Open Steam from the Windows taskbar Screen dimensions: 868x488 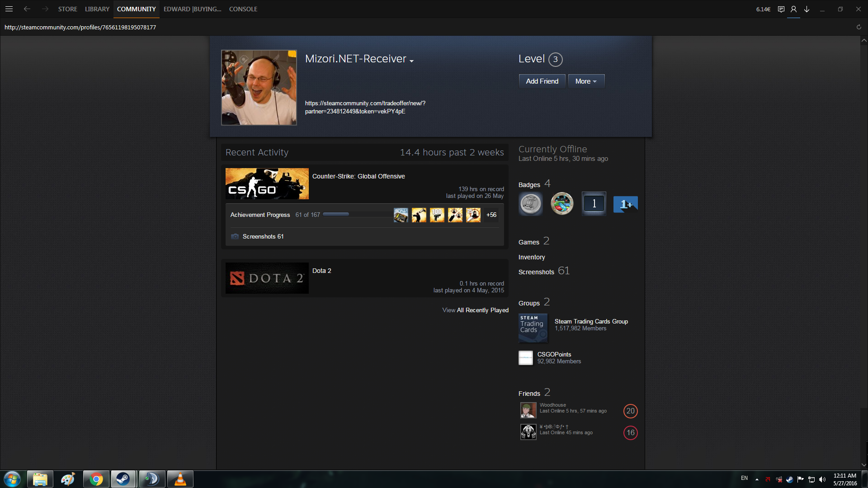click(x=123, y=479)
